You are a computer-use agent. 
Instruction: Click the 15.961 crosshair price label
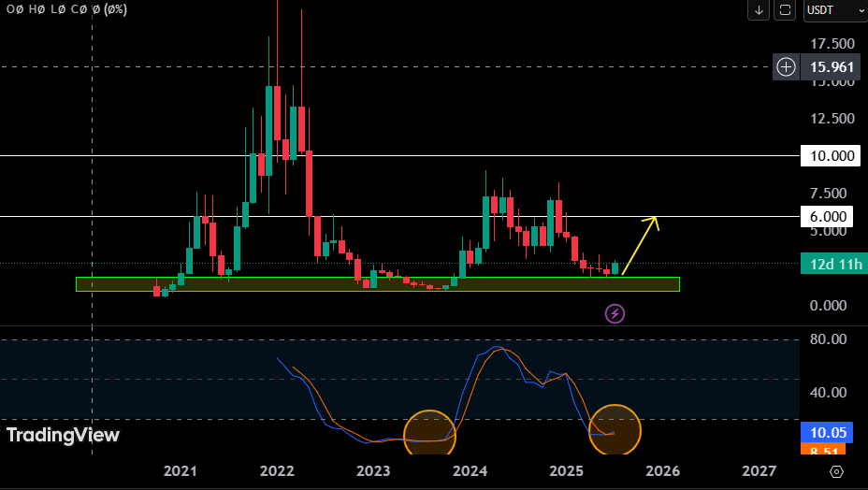832,67
